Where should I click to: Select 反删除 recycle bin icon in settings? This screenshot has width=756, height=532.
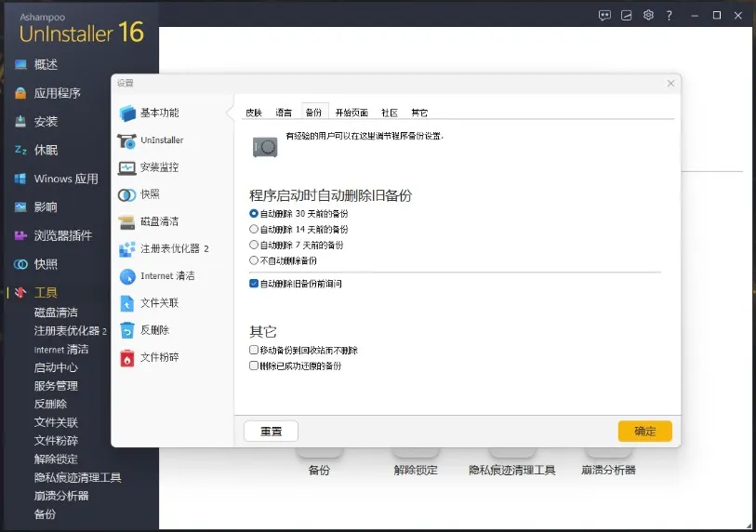127,330
